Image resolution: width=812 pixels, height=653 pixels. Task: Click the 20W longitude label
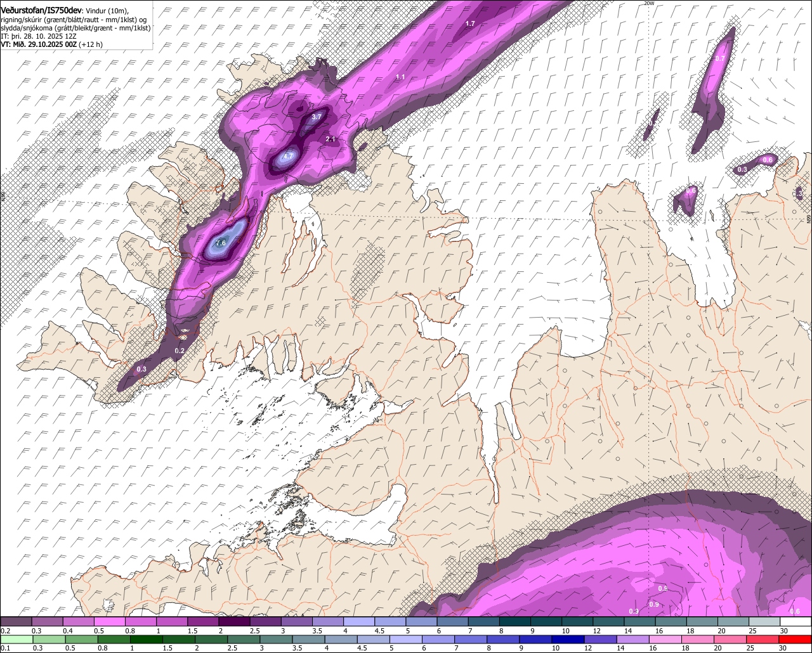click(x=648, y=3)
